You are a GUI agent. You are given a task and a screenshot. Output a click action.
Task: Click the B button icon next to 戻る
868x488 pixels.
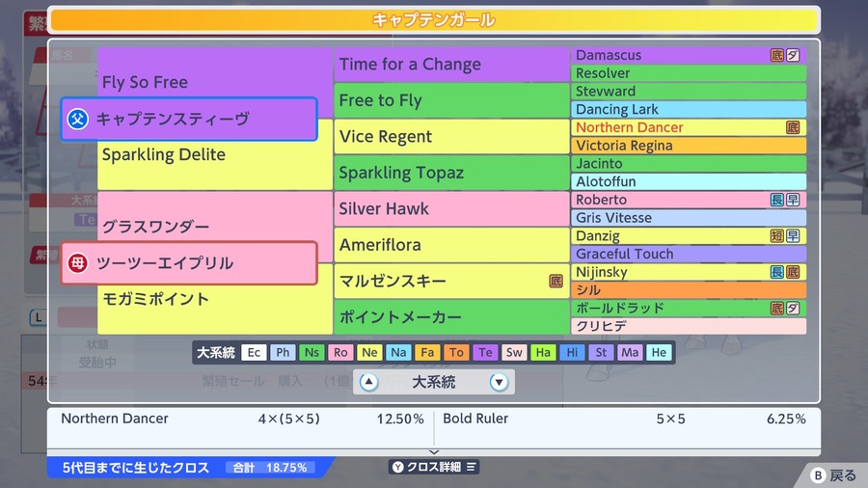(x=818, y=475)
